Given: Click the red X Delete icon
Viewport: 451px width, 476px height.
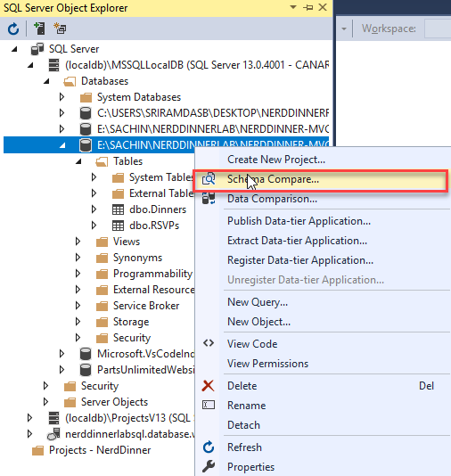Looking at the screenshot, I should point(209,386).
